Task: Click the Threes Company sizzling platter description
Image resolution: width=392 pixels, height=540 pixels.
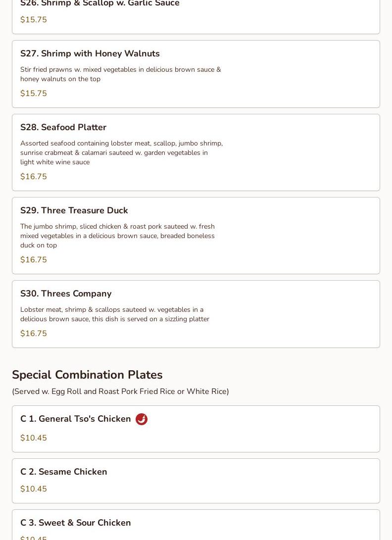Action: pos(115,314)
